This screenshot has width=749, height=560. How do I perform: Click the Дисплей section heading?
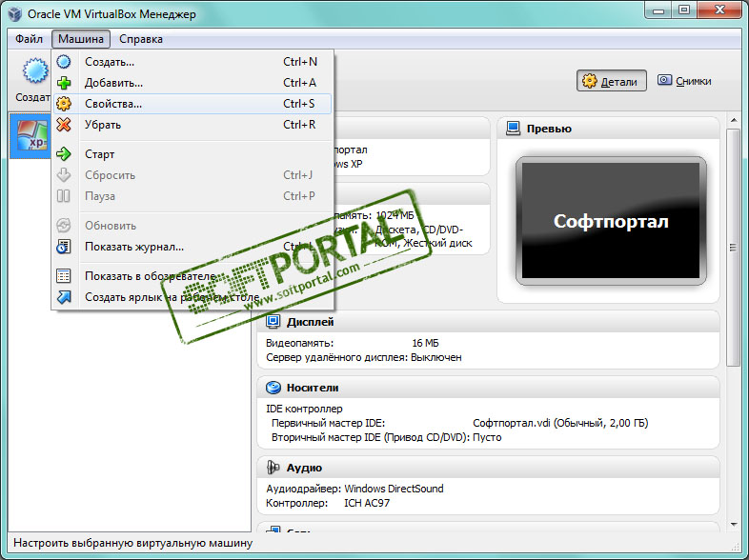coord(310,322)
